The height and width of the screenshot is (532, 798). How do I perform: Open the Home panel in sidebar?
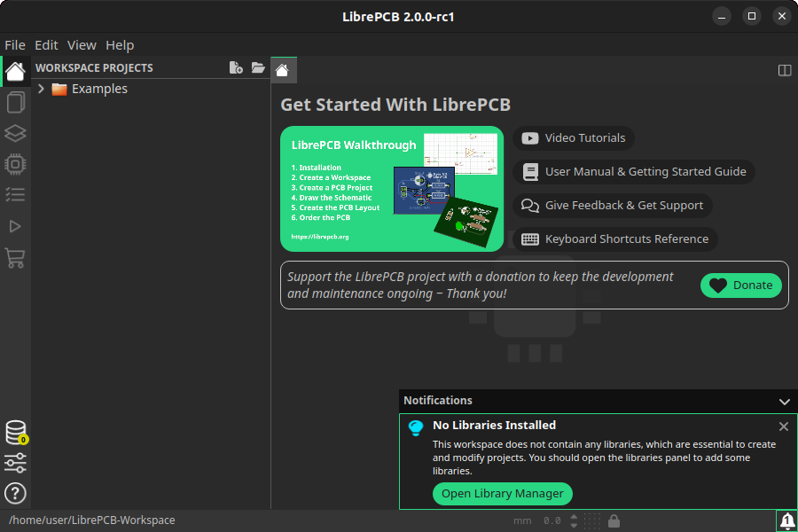click(x=15, y=72)
